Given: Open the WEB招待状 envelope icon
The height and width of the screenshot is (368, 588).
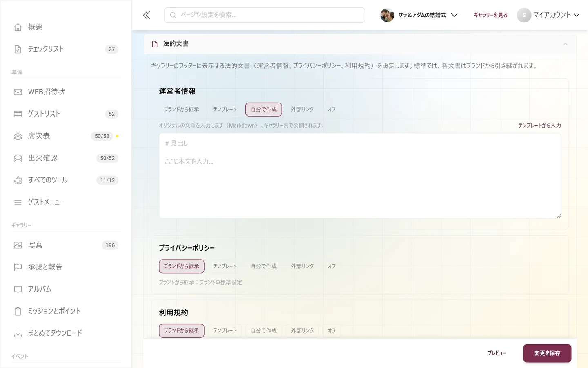Looking at the screenshot, I should coord(18,92).
